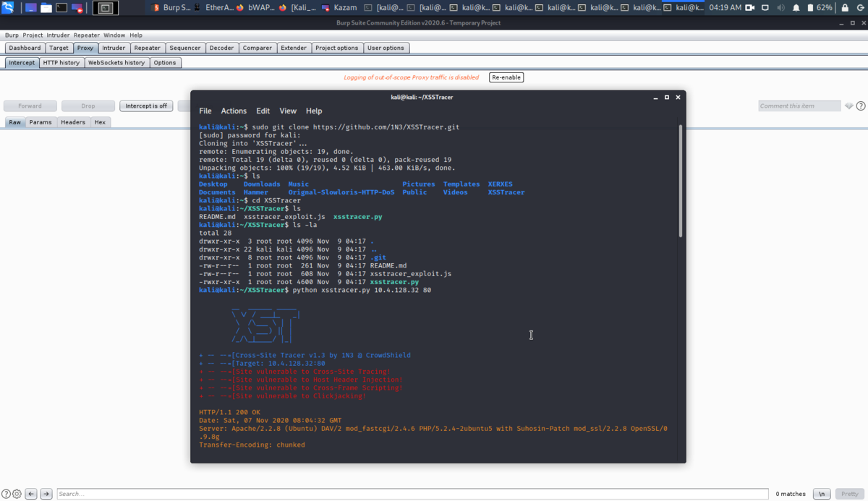Select the Repeater tab
Image resolution: width=868 pixels, height=501 pixels.
[148, 48]
